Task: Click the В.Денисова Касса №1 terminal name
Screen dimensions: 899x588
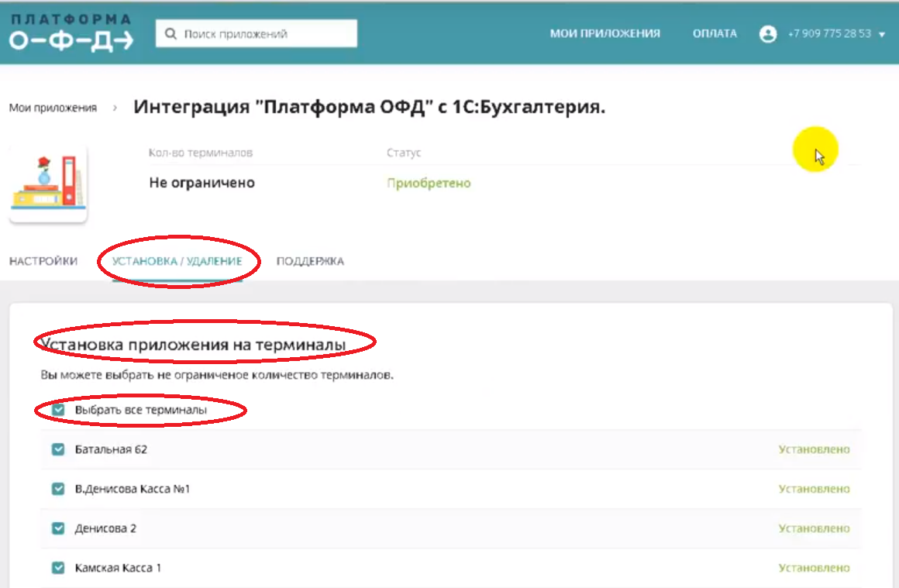Action: tap(133, 489)
